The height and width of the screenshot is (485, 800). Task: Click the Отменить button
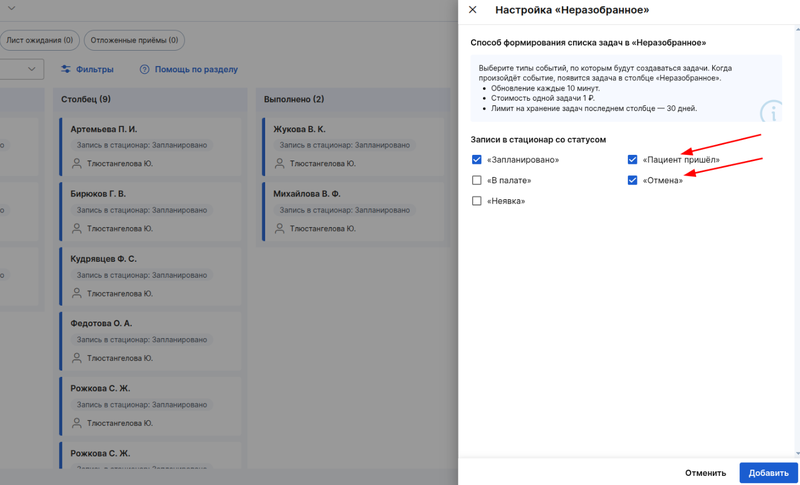[705, 473]
